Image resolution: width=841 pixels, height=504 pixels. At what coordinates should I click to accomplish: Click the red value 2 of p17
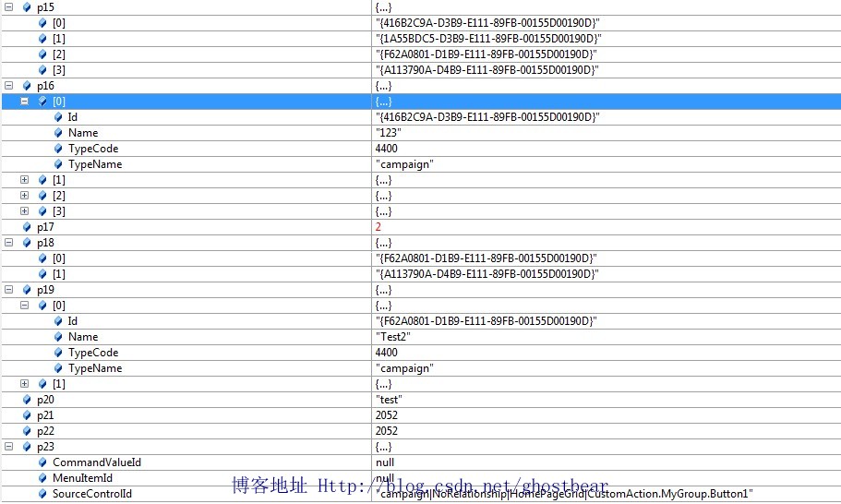[x=378, y=227]
